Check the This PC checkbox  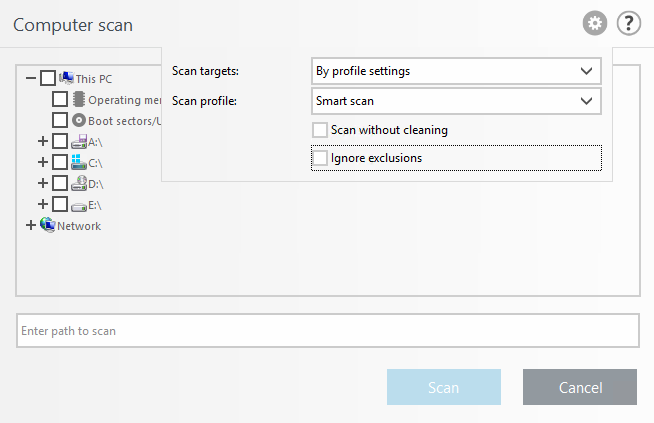(x=48, y=78)
